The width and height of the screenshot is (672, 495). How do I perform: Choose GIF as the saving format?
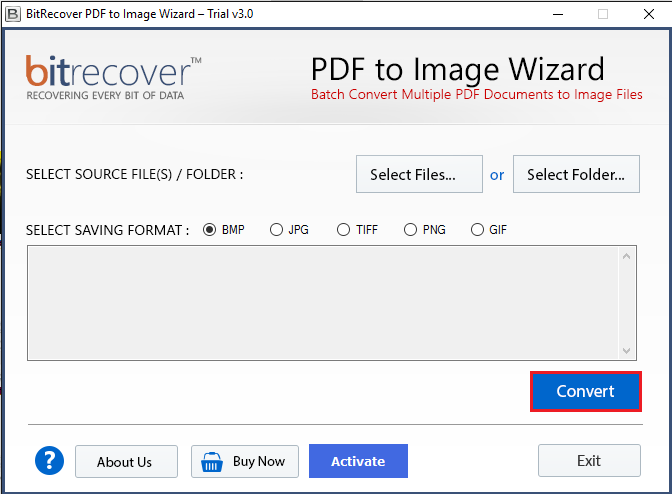tap(477, 230)
